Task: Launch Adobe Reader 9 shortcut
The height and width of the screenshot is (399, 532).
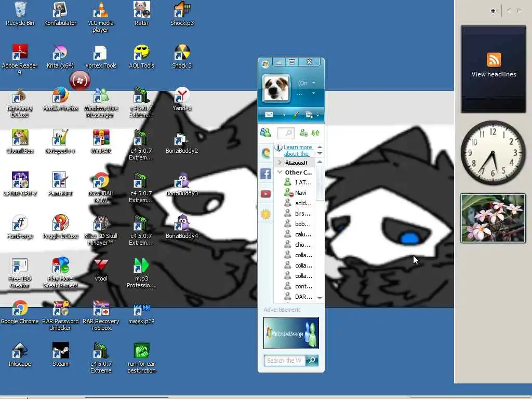Action: pos(20,59)
